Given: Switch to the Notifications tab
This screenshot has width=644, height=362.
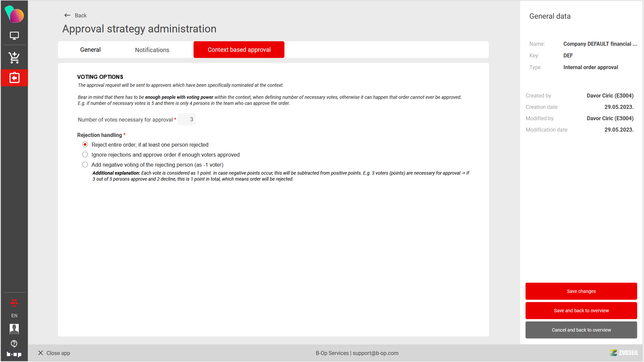Looking at the screenshot, I should pos(152,50).
